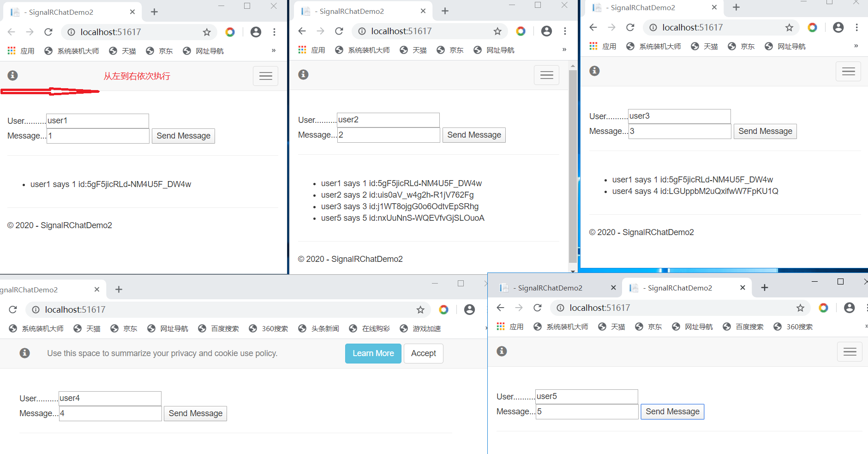Expand bookmarks overflow chevron in user2 window

(564, 49)
